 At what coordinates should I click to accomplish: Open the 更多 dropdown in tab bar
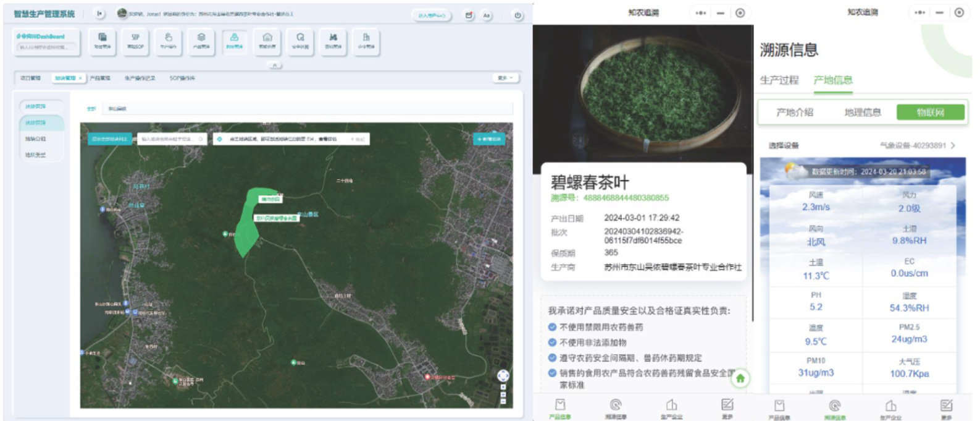point(505,78)
